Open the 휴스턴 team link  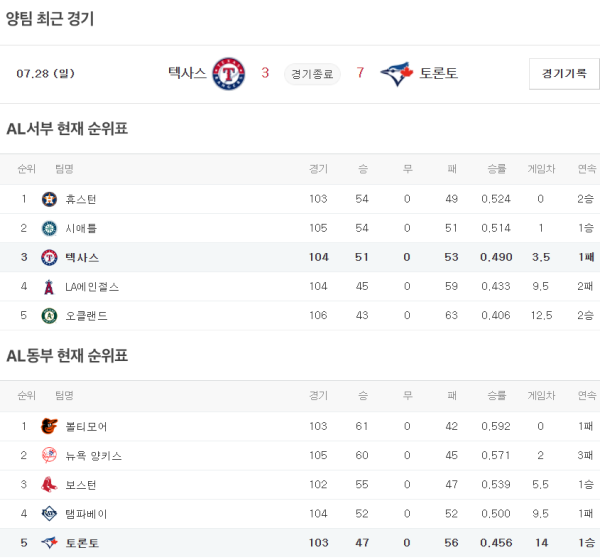point(81,199)
